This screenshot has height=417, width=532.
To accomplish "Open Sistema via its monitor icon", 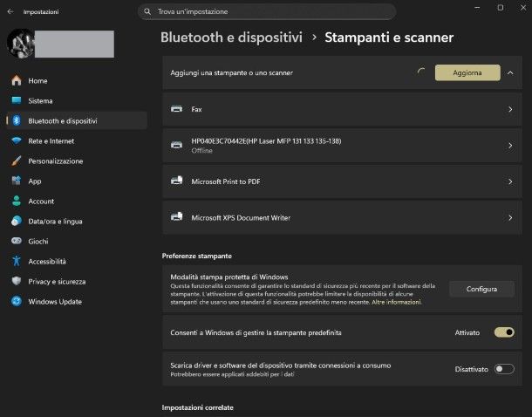I will [17, 100].
